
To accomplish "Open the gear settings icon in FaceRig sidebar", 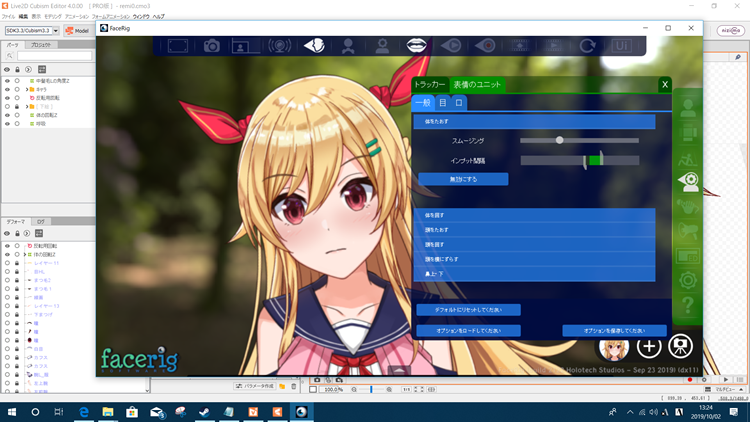I will pyautogui.click(x=688, y=280).
